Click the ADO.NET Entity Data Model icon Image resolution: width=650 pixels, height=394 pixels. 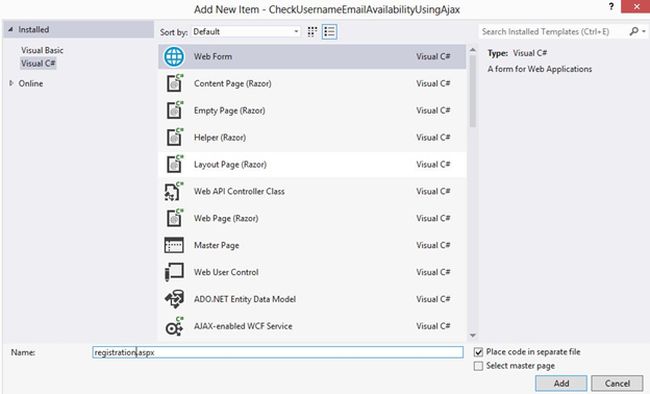174,299
